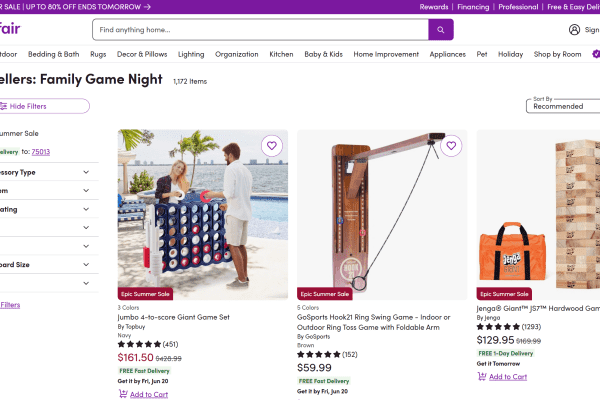The height and width of the screenshot is (400, 600).
Task: Open GoSports Hook21 Ring Swing Game title
Action: [x=373, y=322]
